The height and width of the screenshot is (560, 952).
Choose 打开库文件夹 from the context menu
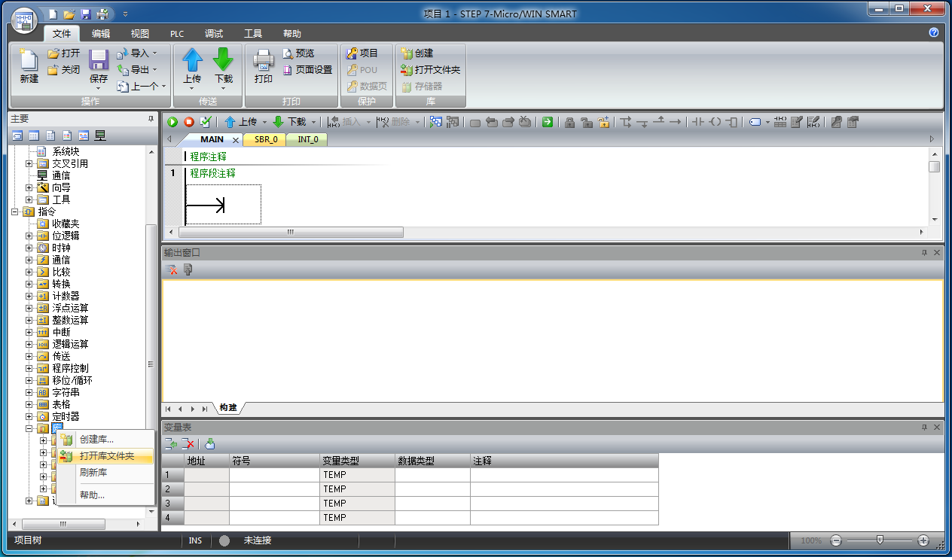106,456
